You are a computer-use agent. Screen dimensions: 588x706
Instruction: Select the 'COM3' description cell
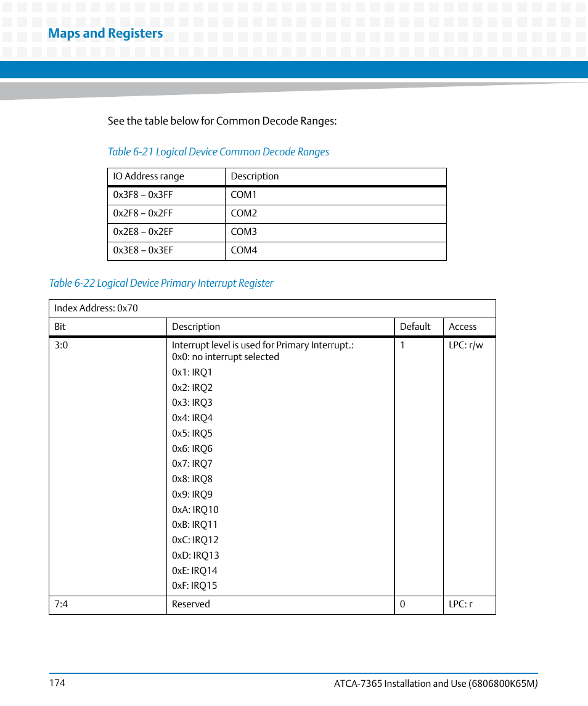tap(335, 232)
